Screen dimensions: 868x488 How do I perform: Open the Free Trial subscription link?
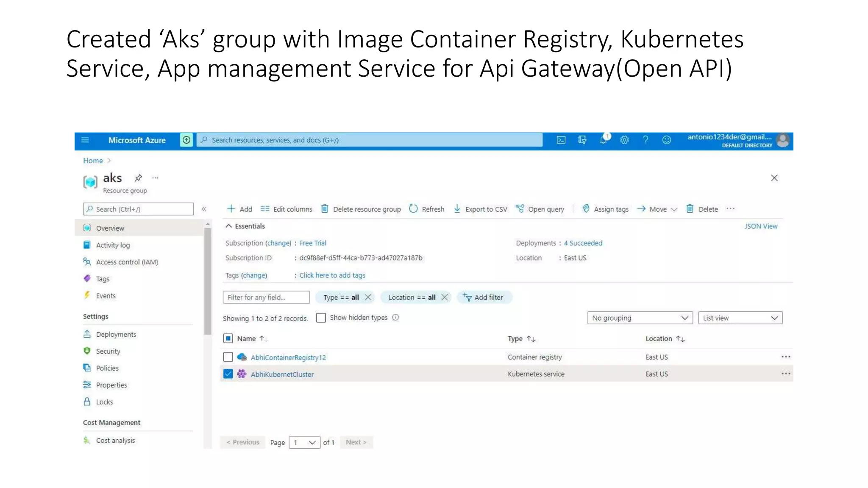pyautogui.click(x=313, y=243)
